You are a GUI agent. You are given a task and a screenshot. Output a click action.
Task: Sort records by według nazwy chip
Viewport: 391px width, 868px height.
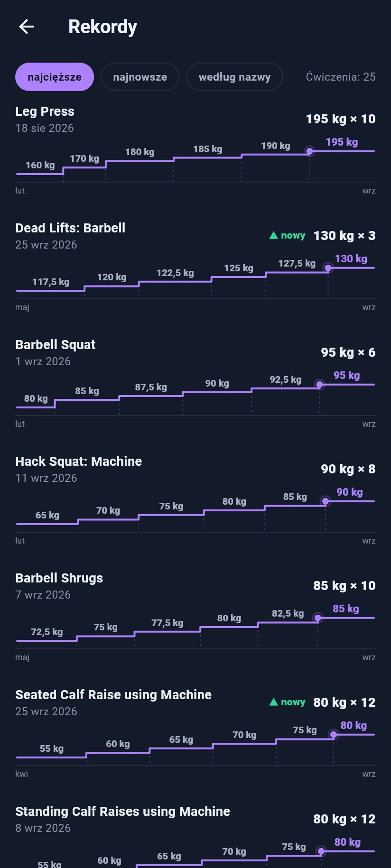point(234,77)
